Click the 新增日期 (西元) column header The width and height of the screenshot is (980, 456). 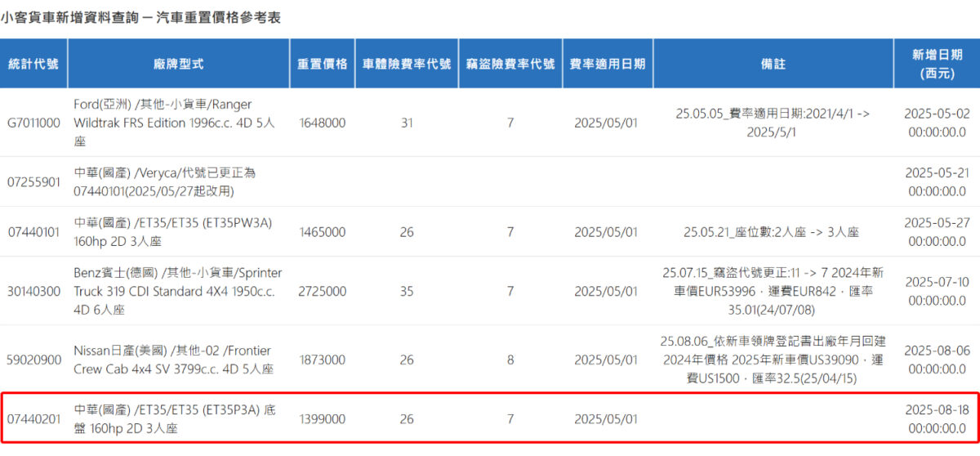(x=937, y=64)
